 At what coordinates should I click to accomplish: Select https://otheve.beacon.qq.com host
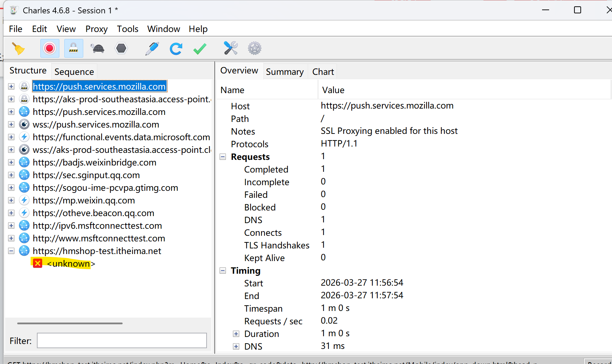(x=93, y=213)
